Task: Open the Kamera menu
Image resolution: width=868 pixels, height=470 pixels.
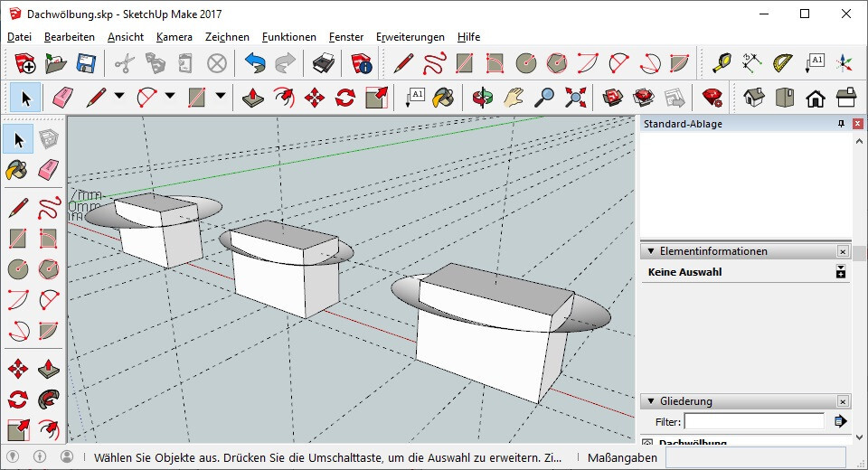Action: pyautogui.click(x=174, y=37)
